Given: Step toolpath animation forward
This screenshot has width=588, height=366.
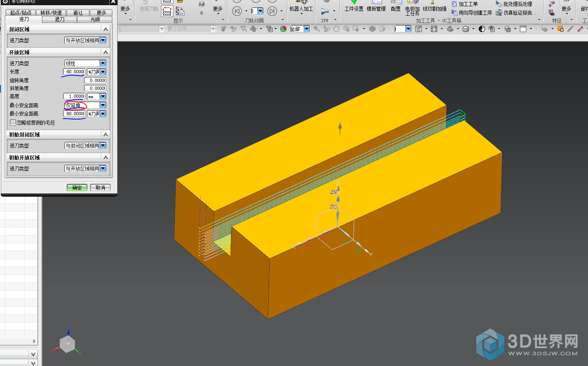Looking at the screenshot, I should tap(272, 11).
